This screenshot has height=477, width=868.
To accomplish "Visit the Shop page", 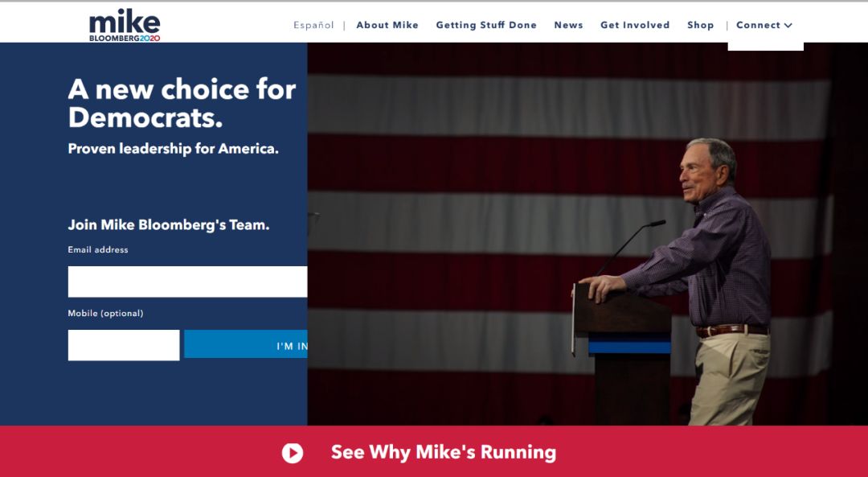I will pos(700,25).
